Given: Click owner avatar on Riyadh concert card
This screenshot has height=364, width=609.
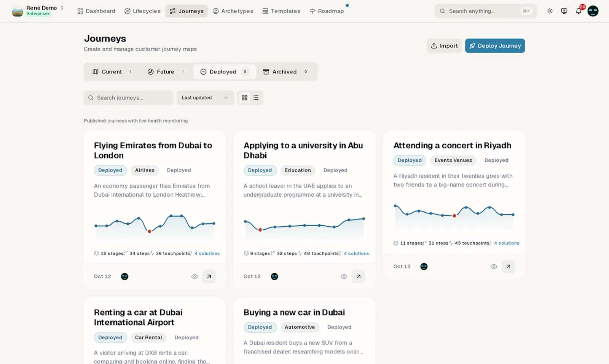Looking at the screenshot, I should click(424, 267).
